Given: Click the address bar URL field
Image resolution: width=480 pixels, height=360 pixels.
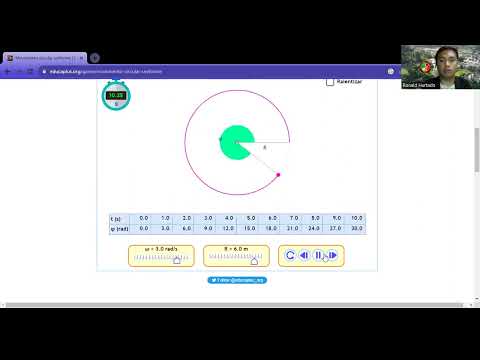Looking at the screenshot, I should point(213,71).
